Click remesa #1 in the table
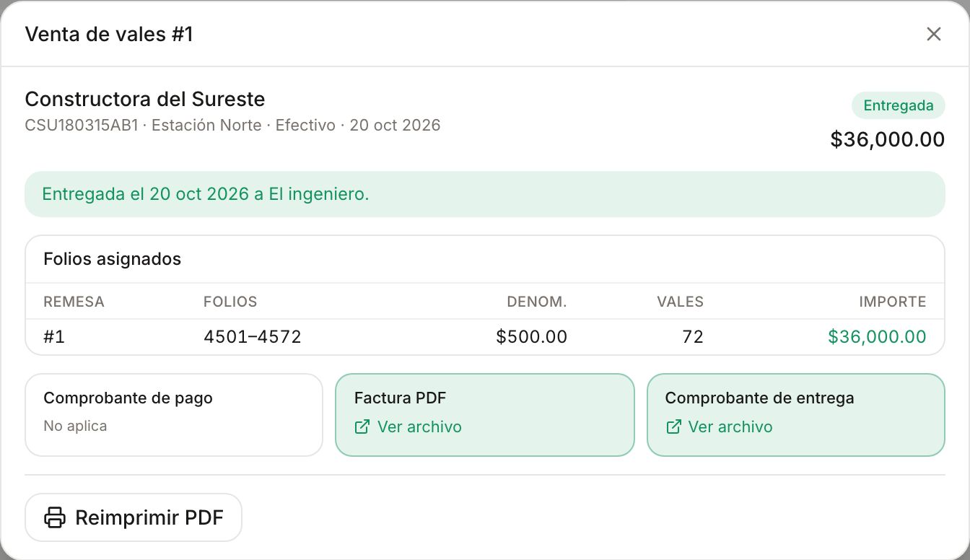 [54, 337]
